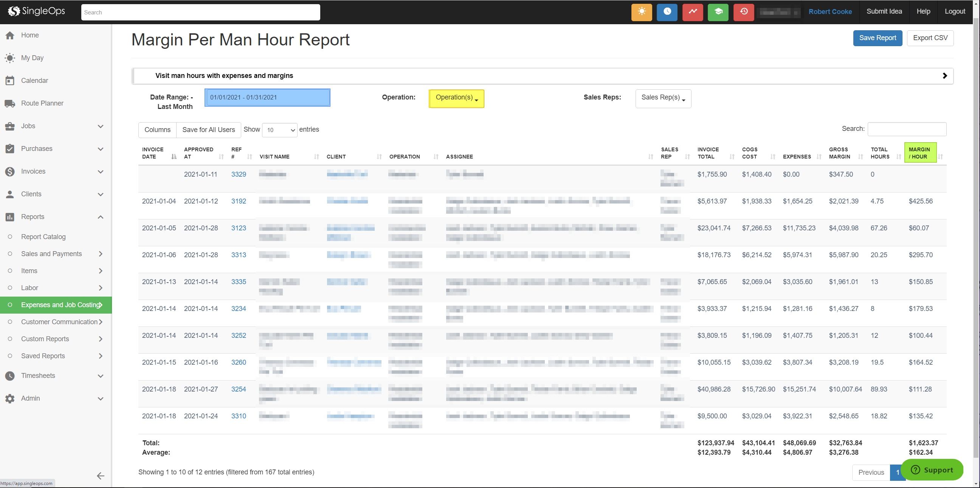Open the Sales Rep(s) filter dropdown
The image size is (980, 488).
[x=663, y=98]
